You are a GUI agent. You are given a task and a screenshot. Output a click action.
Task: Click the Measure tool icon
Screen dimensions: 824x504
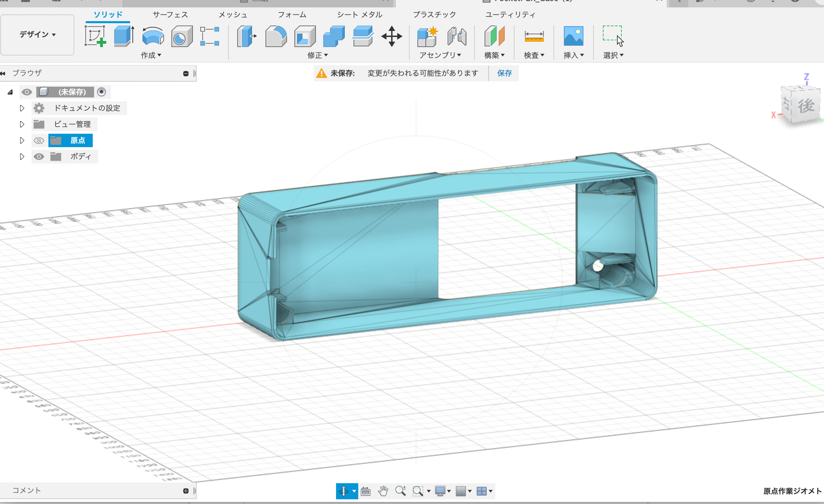[534, 36]
